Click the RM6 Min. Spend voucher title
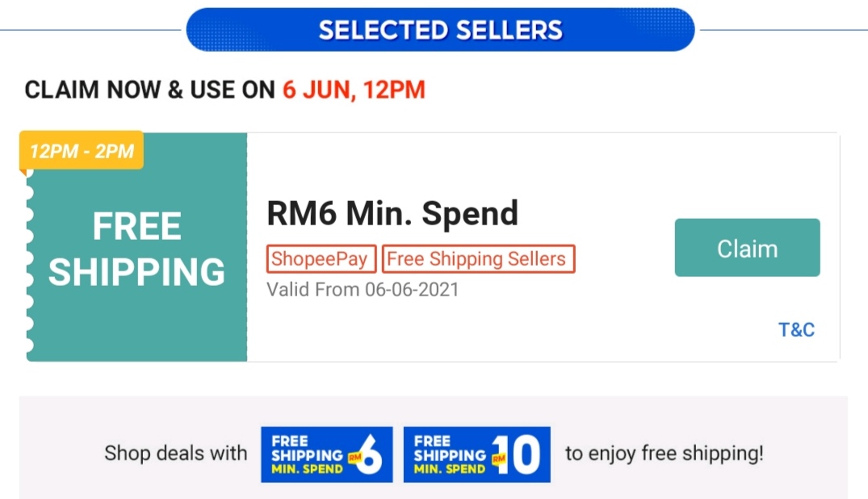The height and width of the screenshot is (499, 868). pyautogui.click(x=392, y=214)
